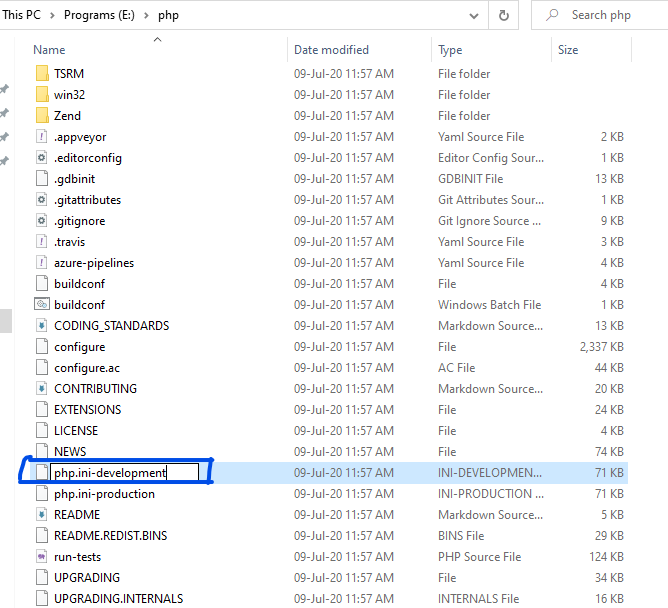Select the README markdown icon
668x608 pixels.
(x=42, y=514)
